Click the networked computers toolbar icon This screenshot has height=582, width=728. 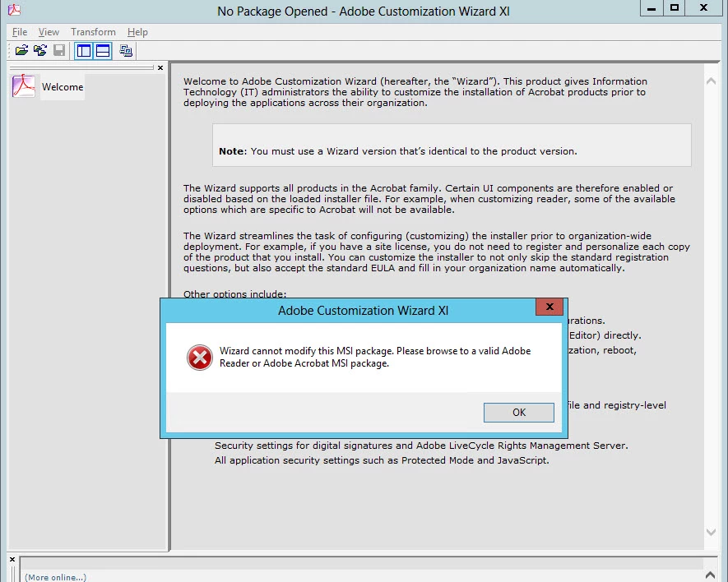point(126,50)
